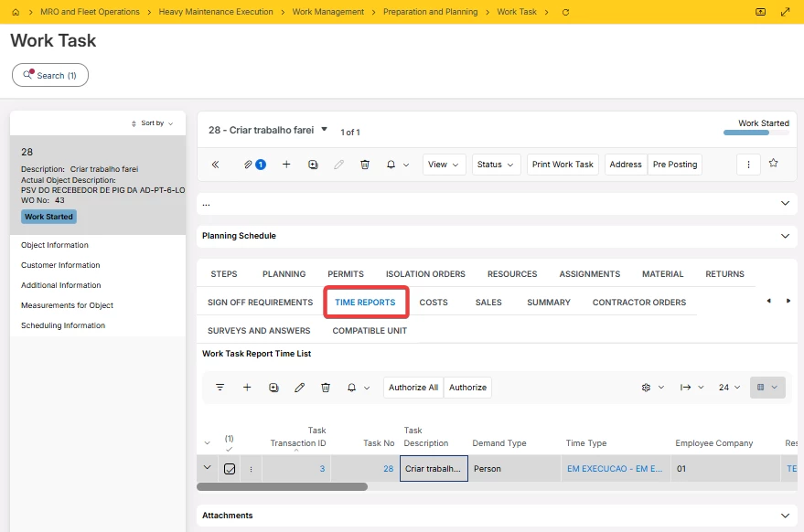Image resolution: width=804 pixels, height=532 pixels.
Task: Click the delete trash icon in header toolbar
Action: click(x=365, y=165)
